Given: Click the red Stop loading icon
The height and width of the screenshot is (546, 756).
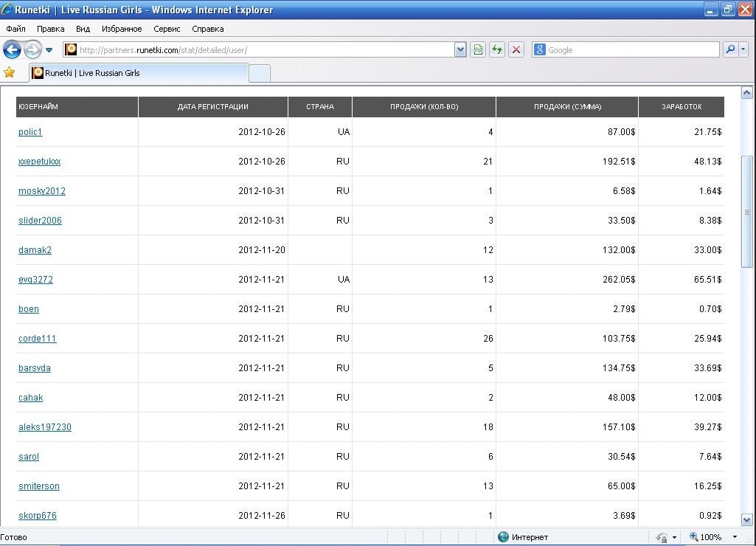Looking at the screenshot, I should 516,49.
